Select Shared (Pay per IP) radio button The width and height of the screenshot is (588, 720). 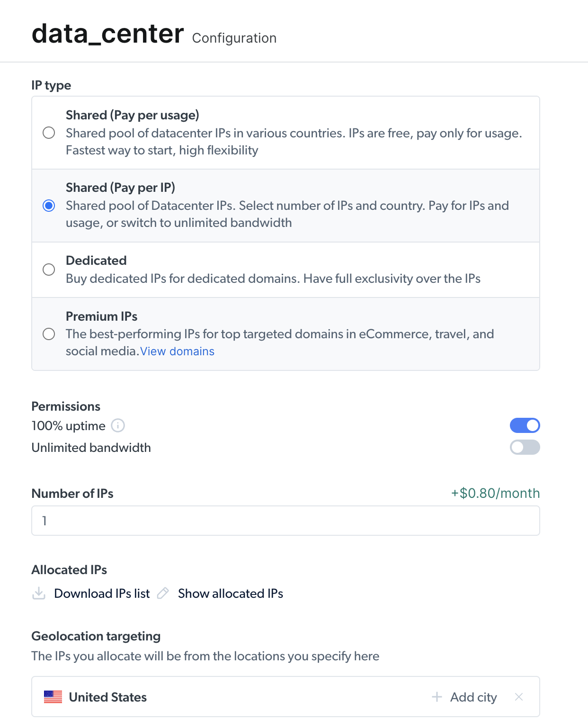49,206
